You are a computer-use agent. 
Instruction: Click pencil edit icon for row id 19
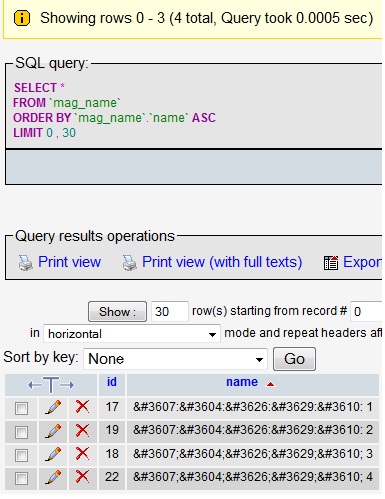click(x=53, y=431)
